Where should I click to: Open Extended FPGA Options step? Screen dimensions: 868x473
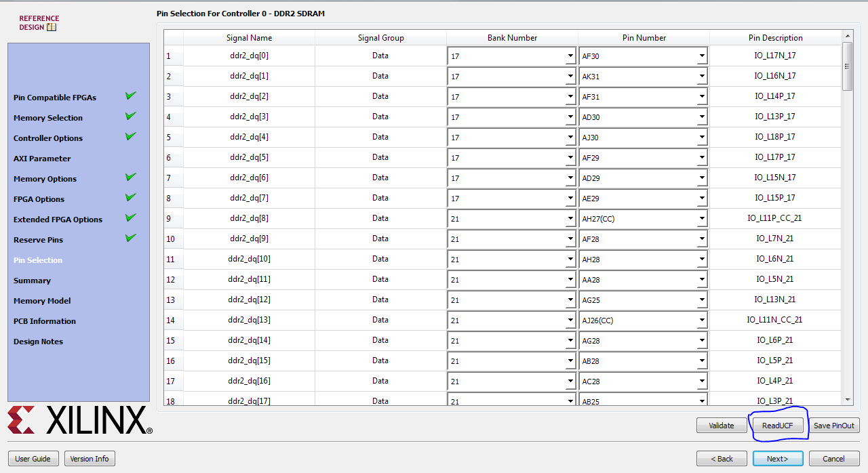[58, 220]
